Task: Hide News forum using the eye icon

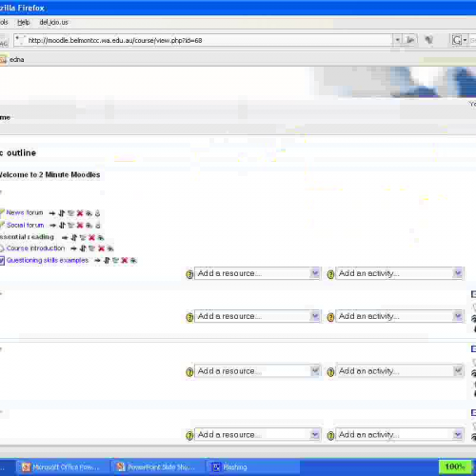Action: point(89,213)
